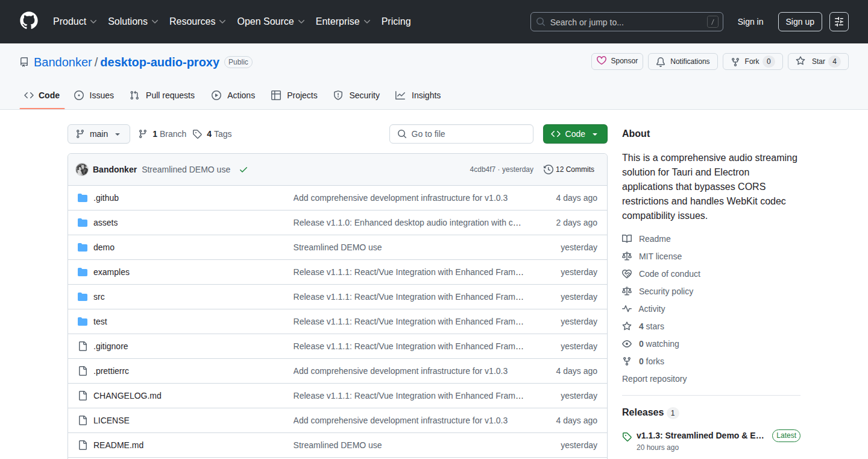Open the Bandonker owner link
The width and height of the screenshot is (868, 459).
(63, 62)
